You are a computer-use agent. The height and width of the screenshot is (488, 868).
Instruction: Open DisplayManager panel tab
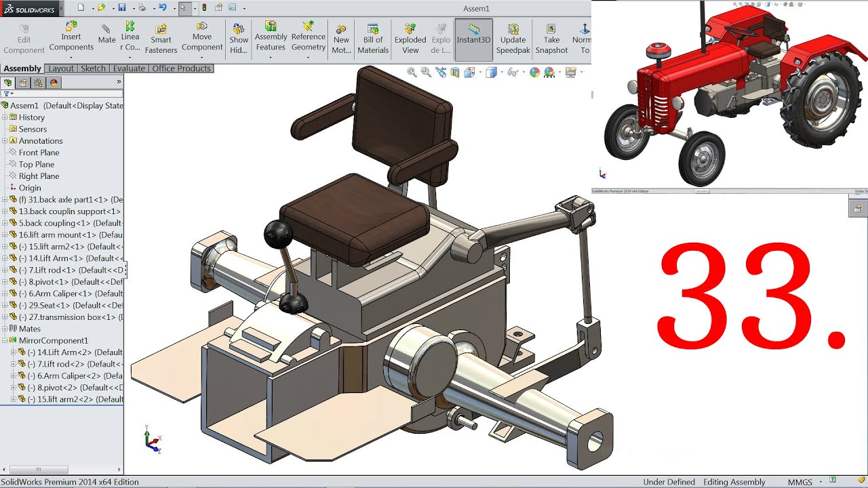tap(54, 83)
